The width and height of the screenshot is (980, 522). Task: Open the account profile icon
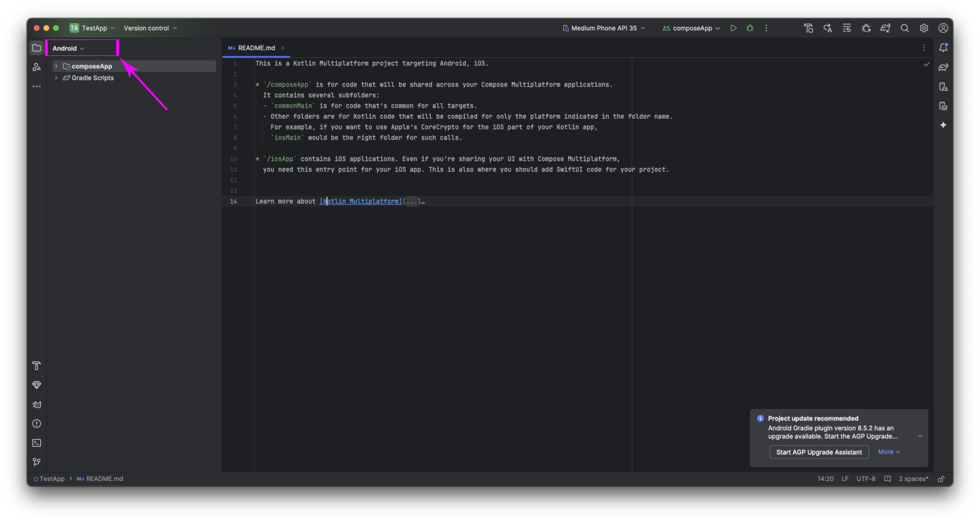(943, 28)
